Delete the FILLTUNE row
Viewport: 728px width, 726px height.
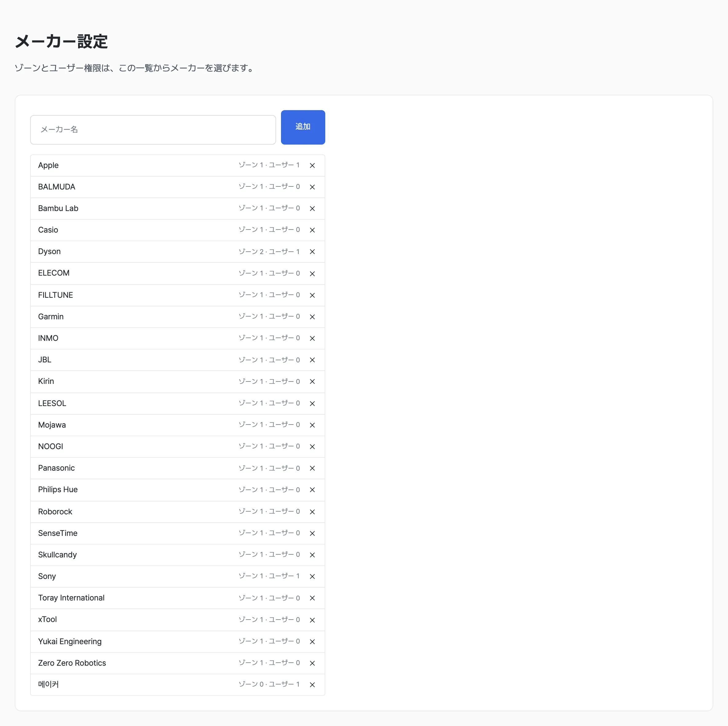pos(312,295)
